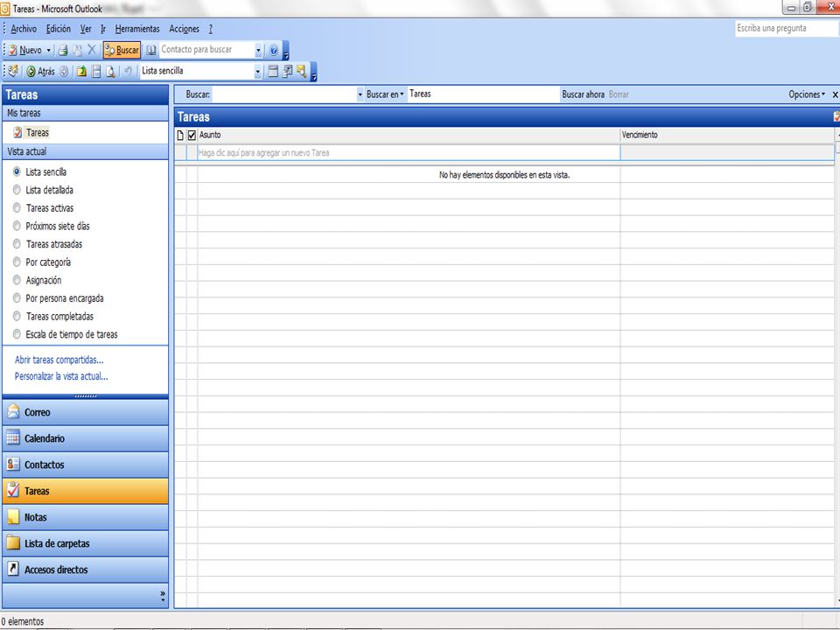Expand navigation pane configure buttons chevron
The image size is (840, 630).
tap(163, 596)
